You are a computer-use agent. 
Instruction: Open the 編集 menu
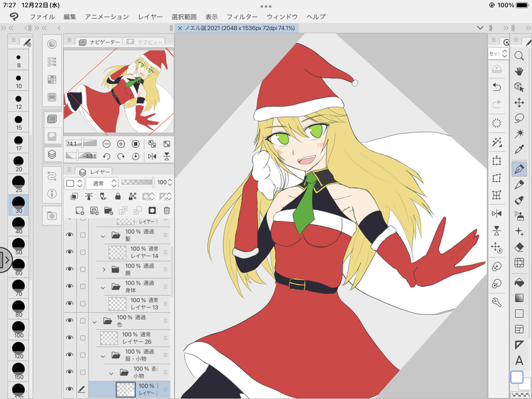[x=70, y=17]
